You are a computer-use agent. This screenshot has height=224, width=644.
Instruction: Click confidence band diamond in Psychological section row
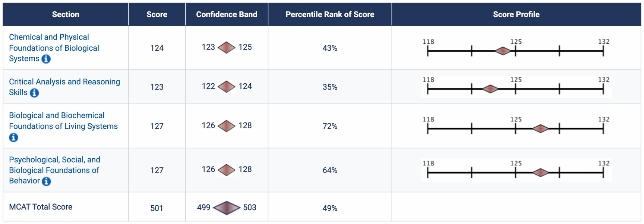[x=226, y=170]
